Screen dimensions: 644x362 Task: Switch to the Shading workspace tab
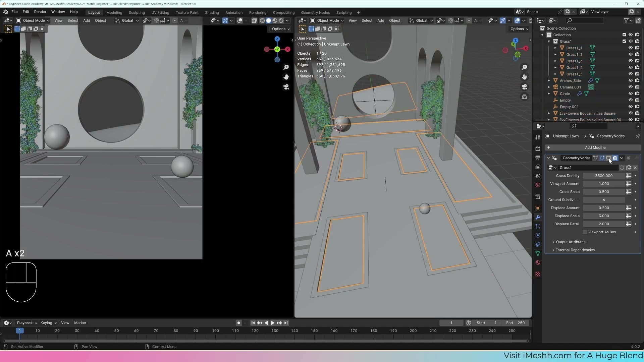coord(212,12)
